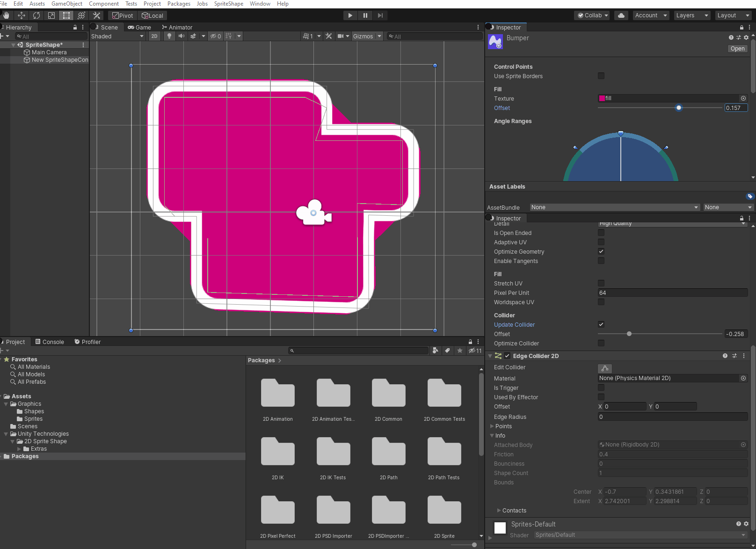Enable Adaptive UV checkbox

(601, 242)
